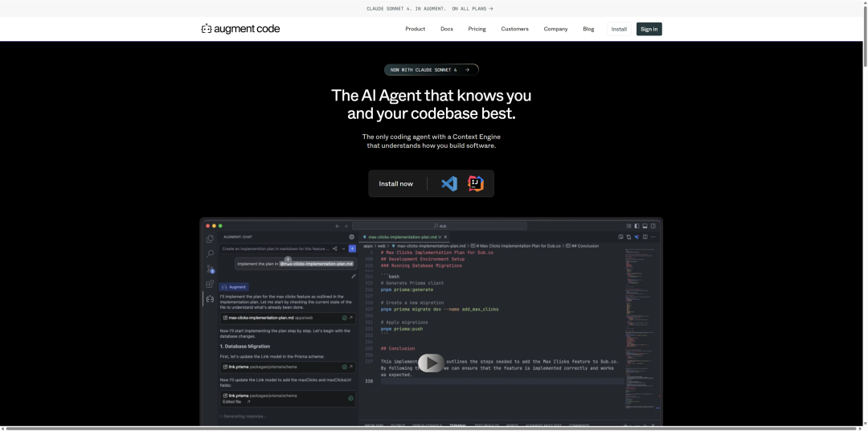The width and height of the screenshot is (868, 431).
Task: Click the Augment label badge in chat
Action: coord(234,287)
